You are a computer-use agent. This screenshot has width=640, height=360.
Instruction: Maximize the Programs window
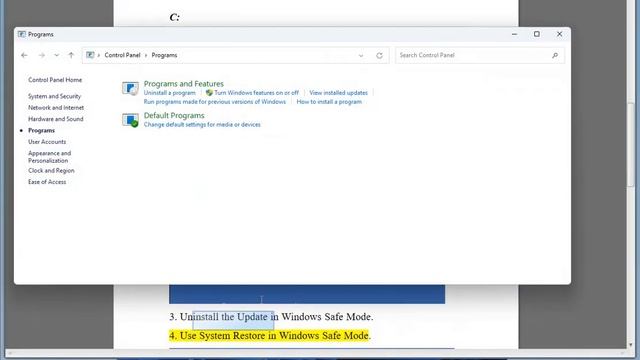coord(537,34)
